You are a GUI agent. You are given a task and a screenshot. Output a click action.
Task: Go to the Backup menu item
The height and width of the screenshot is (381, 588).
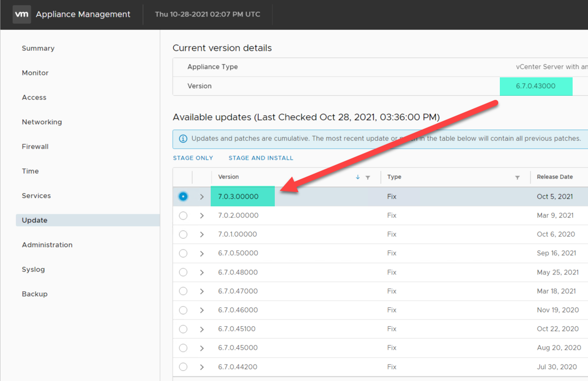pos(34,294)
